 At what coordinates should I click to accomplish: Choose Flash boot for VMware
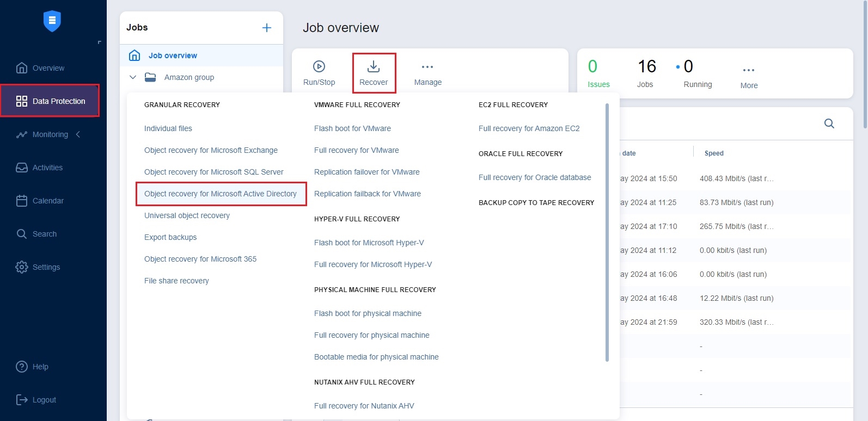tap(352, 128)
